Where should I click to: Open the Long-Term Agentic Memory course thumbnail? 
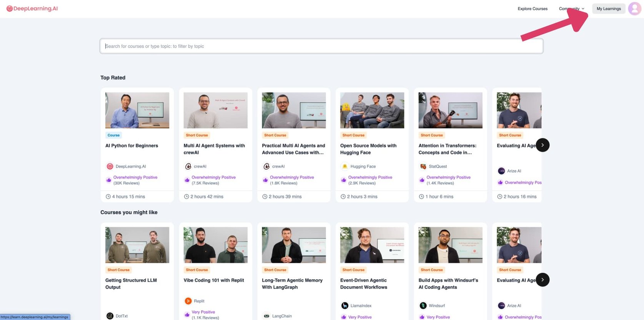tap(294, 245)
